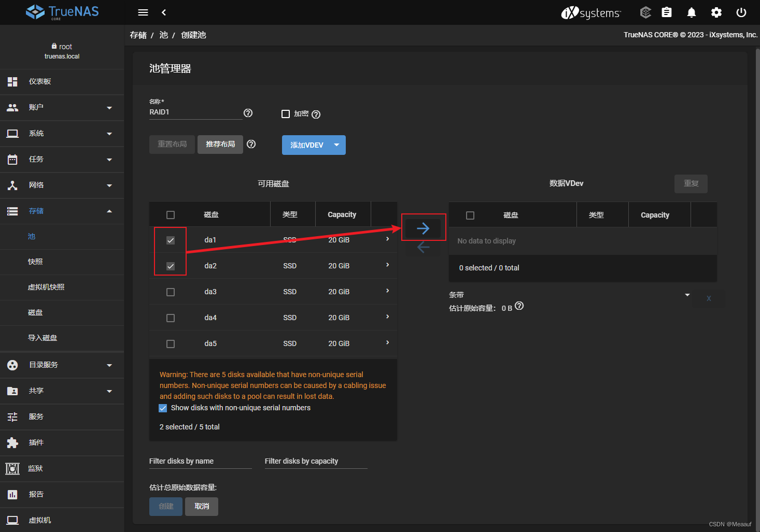Click the Repeat (重复) button
This screenshot has height=532, width=760.
691,184
